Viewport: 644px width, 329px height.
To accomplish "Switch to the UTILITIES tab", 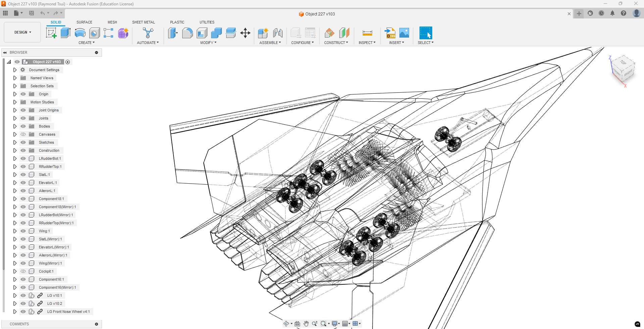I will click(207, 22).
